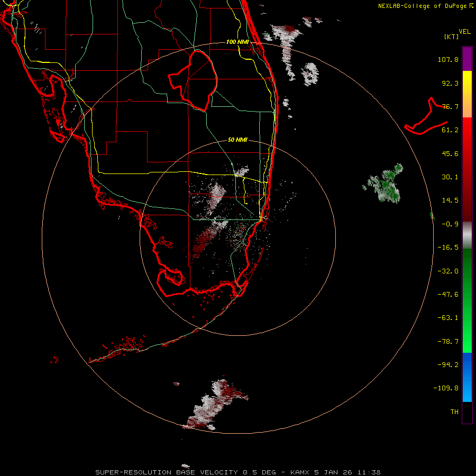
Task: Click the Lake Okeechobee outline on the map
Action: point(193,81)
